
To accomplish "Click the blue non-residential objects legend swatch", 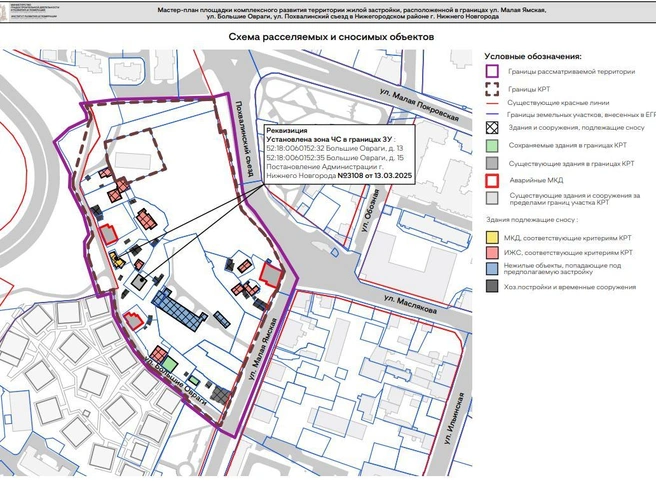I will point(492,269).
